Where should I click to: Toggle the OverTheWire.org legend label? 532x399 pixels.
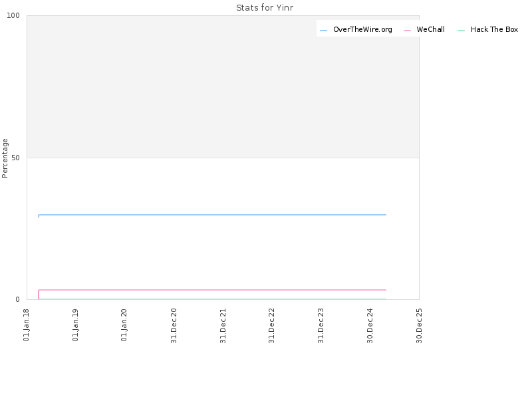pyautogui.click(x=362, y=29)
